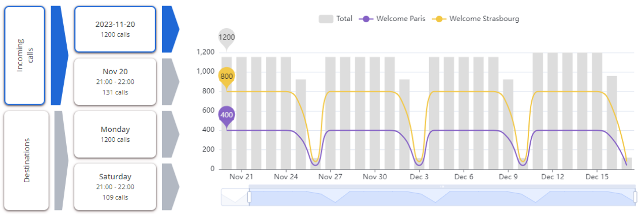Select the Incoming calls panel

click(24, 56)
